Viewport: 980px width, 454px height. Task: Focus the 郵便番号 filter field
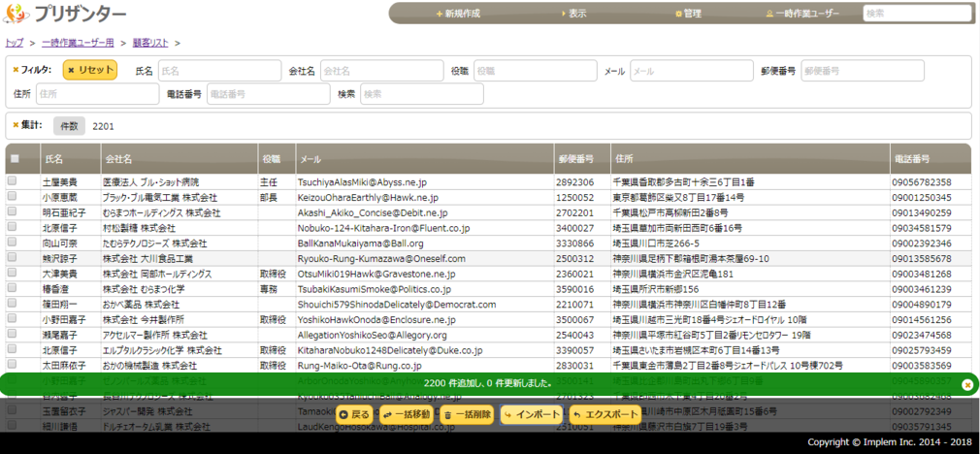pyautogui.click(x=863, y=71)
